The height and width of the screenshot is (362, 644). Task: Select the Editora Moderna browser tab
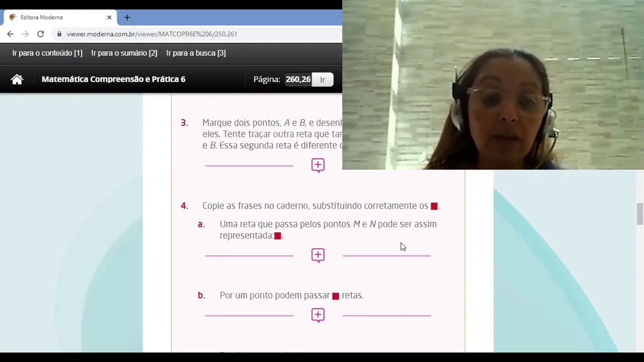(60, 18)
